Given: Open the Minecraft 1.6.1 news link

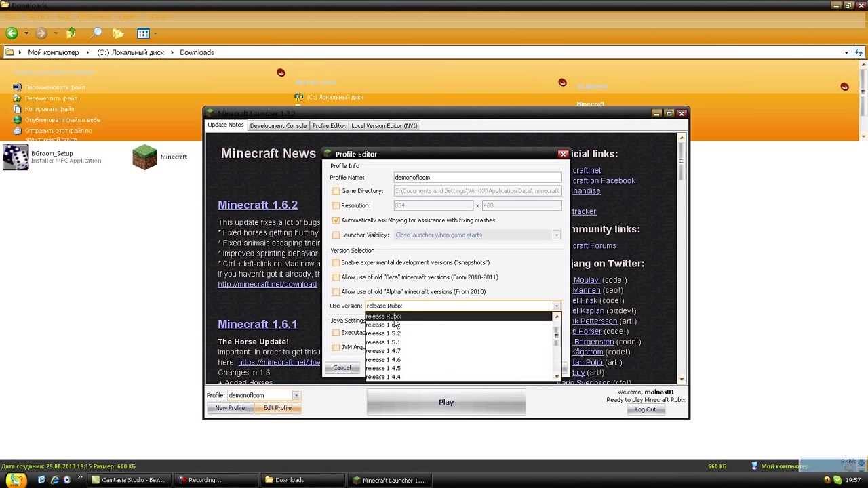Looking at the screenshot, I should click(258, 324).
